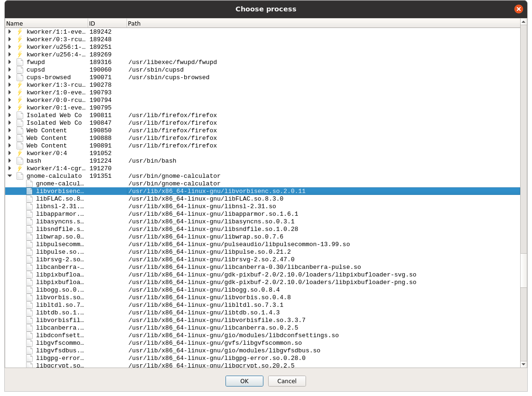Expand the bash process entry
This screenshot has width=532, height=396.
pyautogui.click(x=9, y=161)
